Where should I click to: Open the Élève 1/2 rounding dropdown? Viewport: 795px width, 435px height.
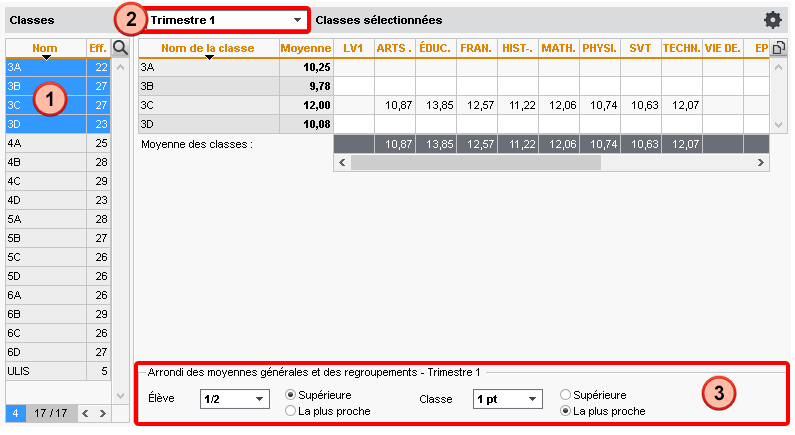coord(235,399)
